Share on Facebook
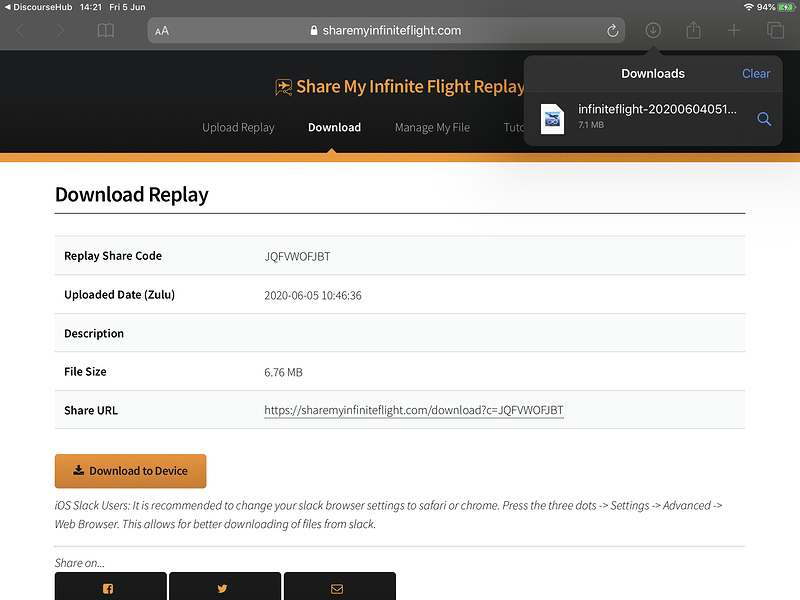 [111, 586]
